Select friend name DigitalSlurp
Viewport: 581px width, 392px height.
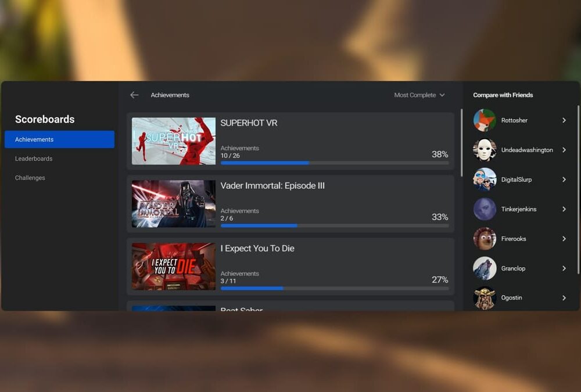[x=516, y=179]
